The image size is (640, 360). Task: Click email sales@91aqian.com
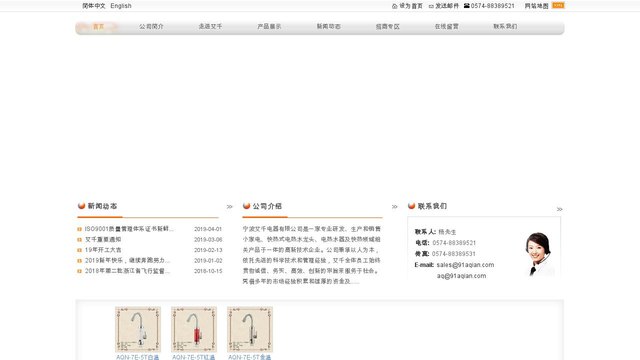tap(465, 265)
